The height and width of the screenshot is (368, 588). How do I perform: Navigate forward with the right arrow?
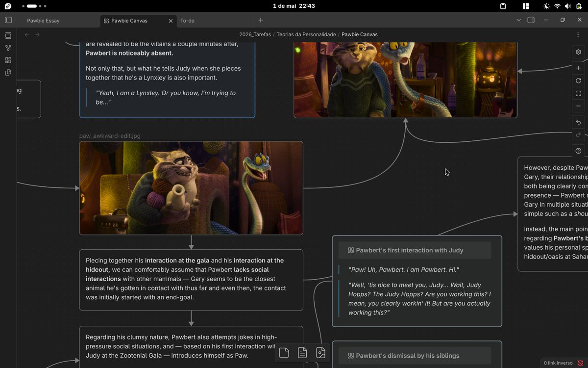(38, 34)
